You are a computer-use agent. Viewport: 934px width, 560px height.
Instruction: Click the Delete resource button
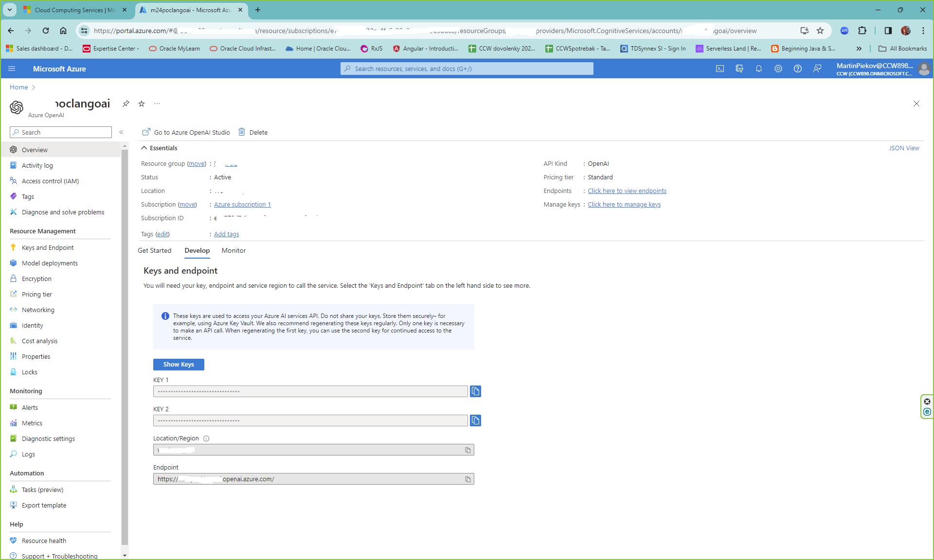coord(253,132)
